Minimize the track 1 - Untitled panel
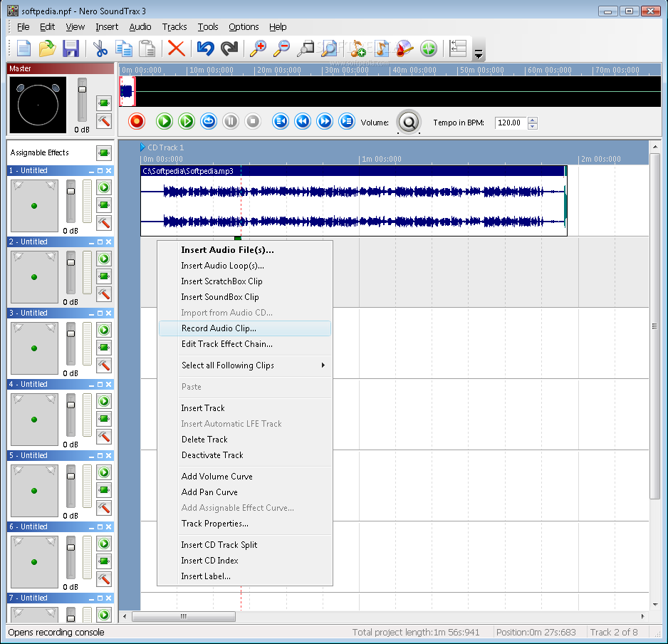 (x=92, y=171)
